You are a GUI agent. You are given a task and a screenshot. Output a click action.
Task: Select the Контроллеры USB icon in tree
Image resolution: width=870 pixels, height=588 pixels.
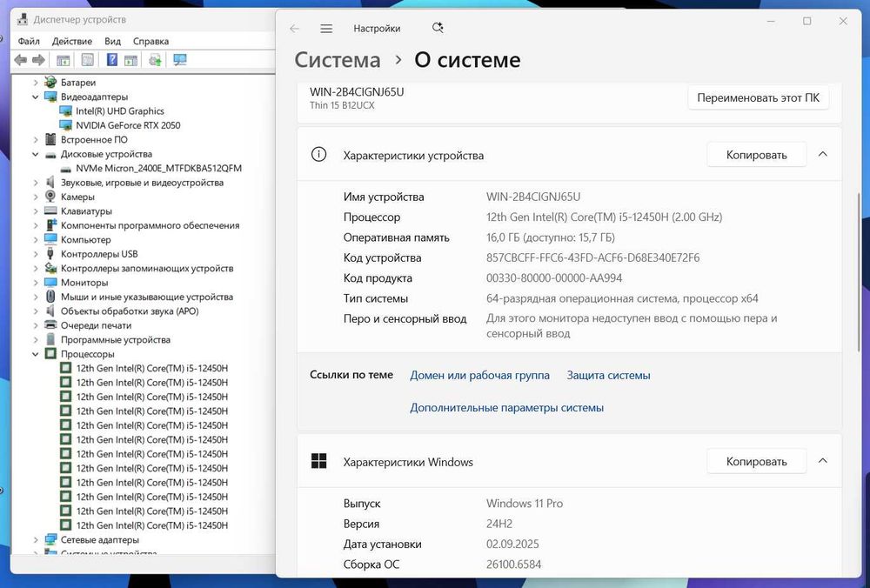coord(50,253)
